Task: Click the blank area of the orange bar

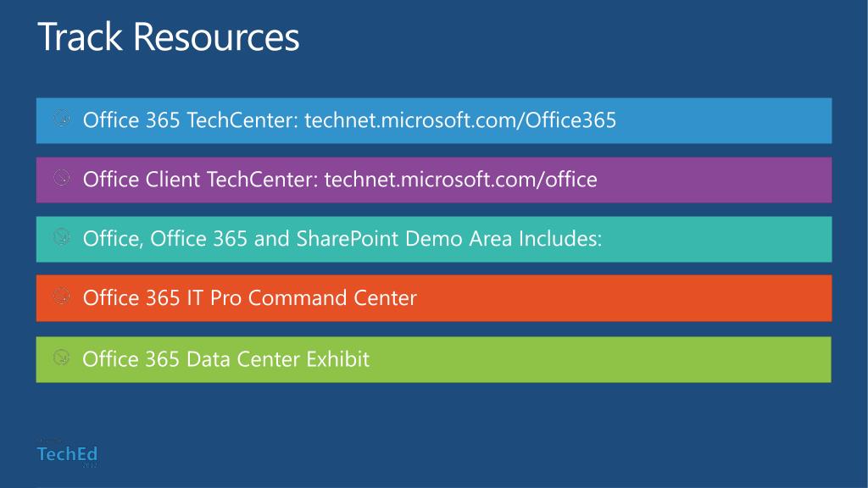Action: [x=626, y=298]
